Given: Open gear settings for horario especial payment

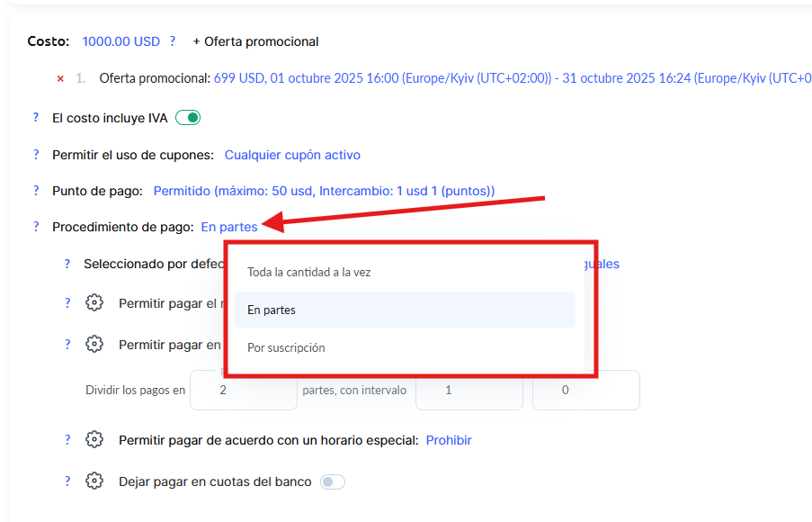Looking at the screenshot, I should (94, 440).
